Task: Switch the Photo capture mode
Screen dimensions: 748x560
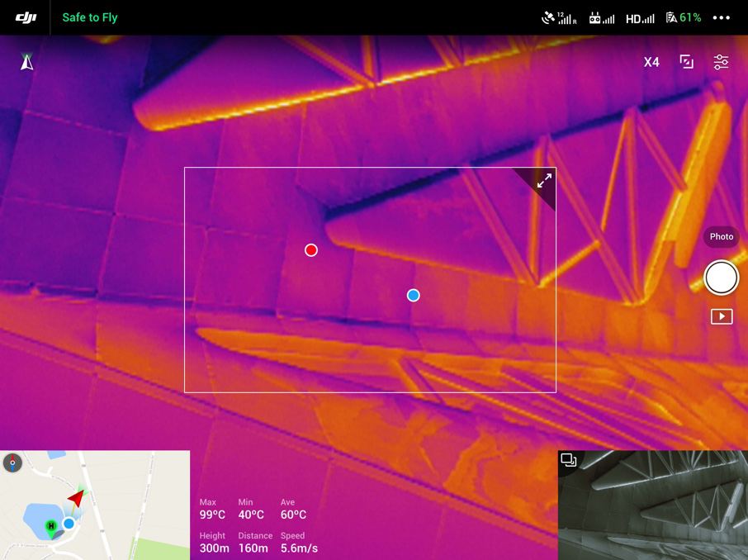Action: click(721, 237)
